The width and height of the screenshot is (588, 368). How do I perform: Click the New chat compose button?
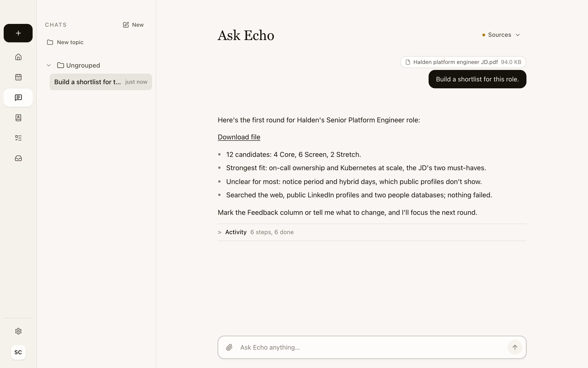[133, 25]
